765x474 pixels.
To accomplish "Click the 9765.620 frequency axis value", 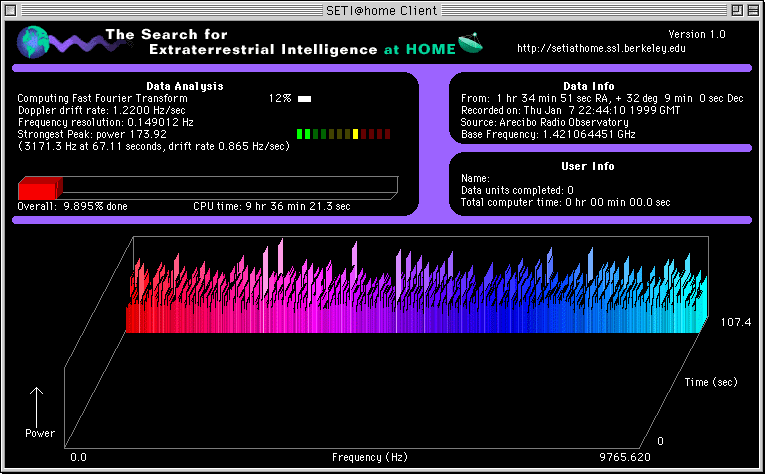I will pos(625,457).
